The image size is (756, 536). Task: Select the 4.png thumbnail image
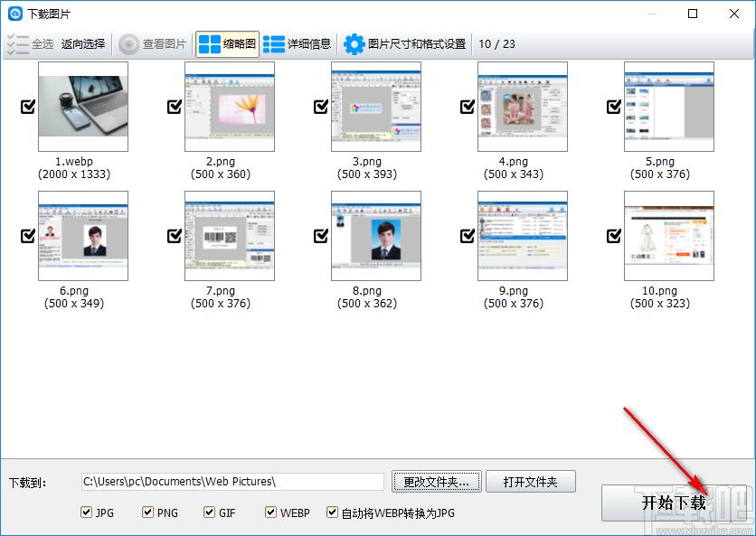pyautogui.click(x=522, y=107)
